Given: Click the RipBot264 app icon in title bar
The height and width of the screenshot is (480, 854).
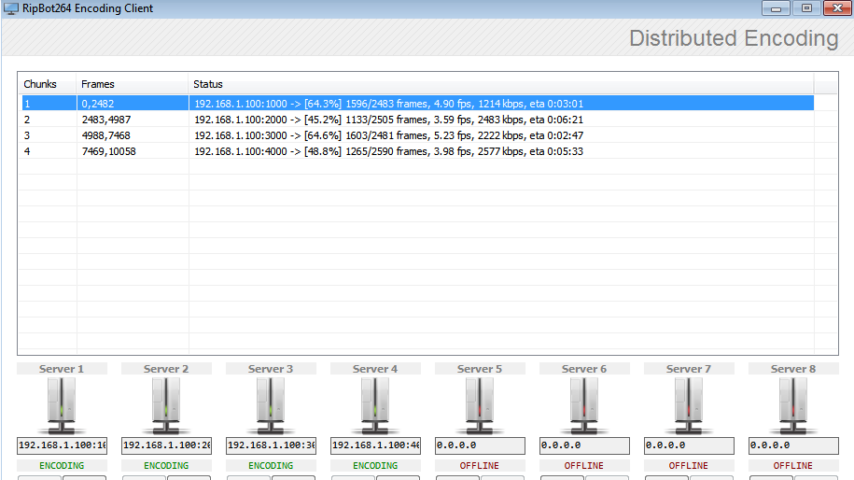Looking at the screenshot, I should [x=11, y=9].
